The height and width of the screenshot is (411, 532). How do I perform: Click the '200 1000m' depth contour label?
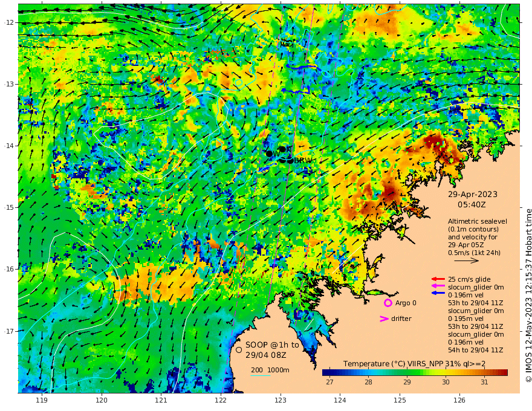[270, 370]
